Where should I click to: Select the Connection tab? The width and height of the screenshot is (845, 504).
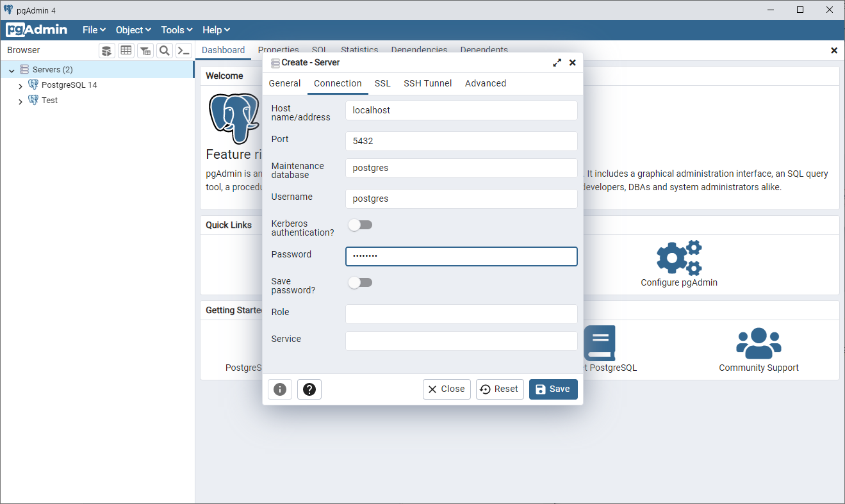(338, 83)
